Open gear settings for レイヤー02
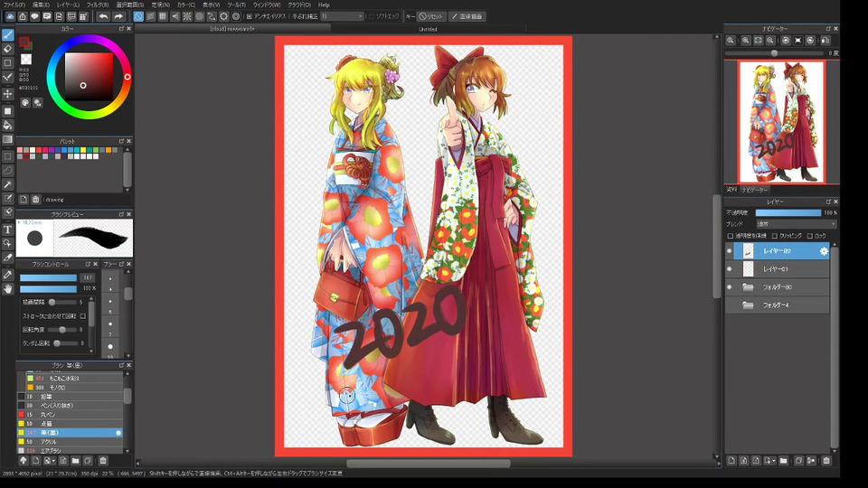 pos(824,251)
